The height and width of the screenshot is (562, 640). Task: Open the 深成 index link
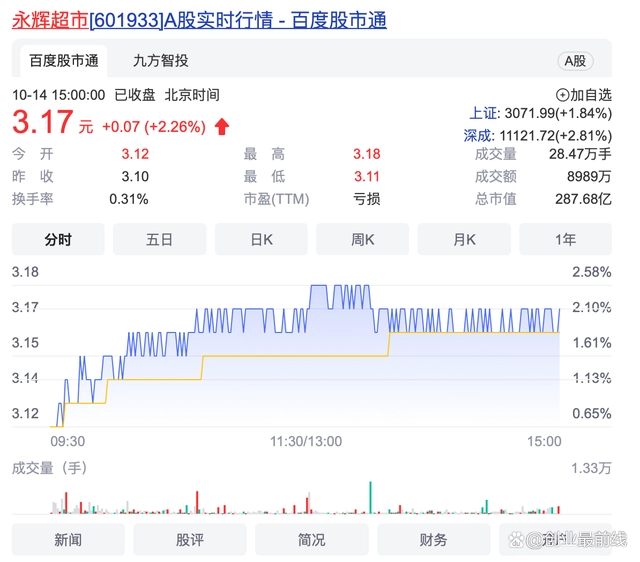(x=478, y=136)
